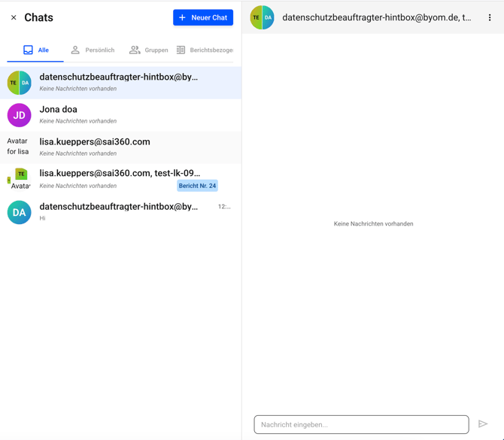
Task: Click the Bericht Nr. 24 badge
Action: point(197,186)
